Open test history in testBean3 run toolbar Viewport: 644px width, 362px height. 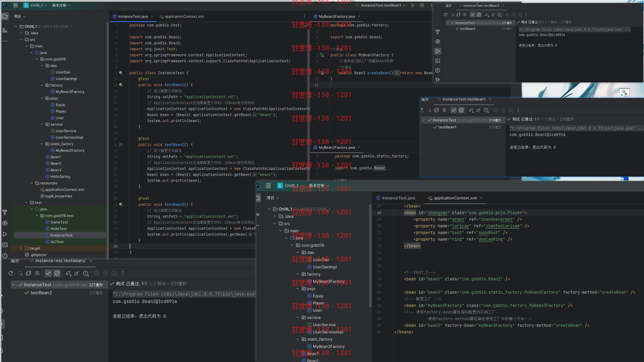[x=499, y=14]
